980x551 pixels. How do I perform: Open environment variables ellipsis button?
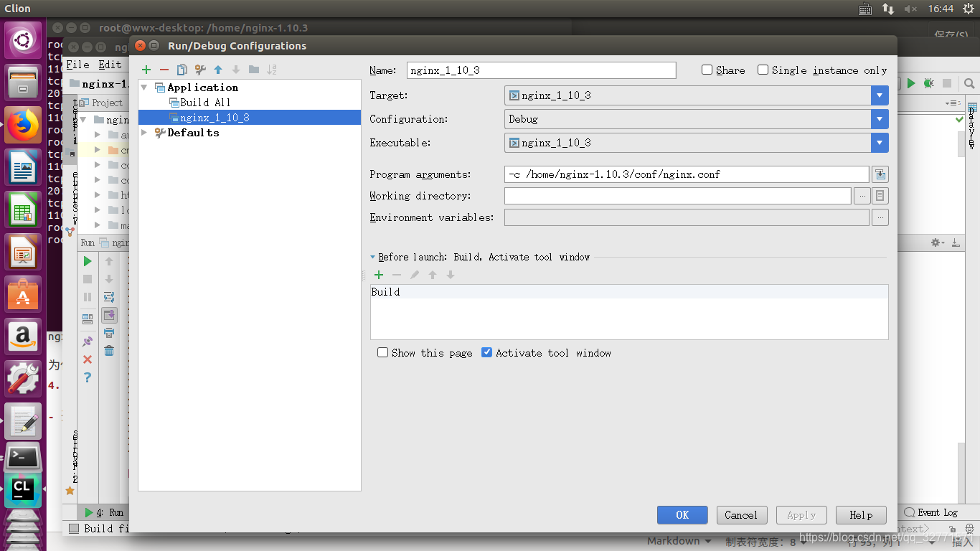(880, 217)
